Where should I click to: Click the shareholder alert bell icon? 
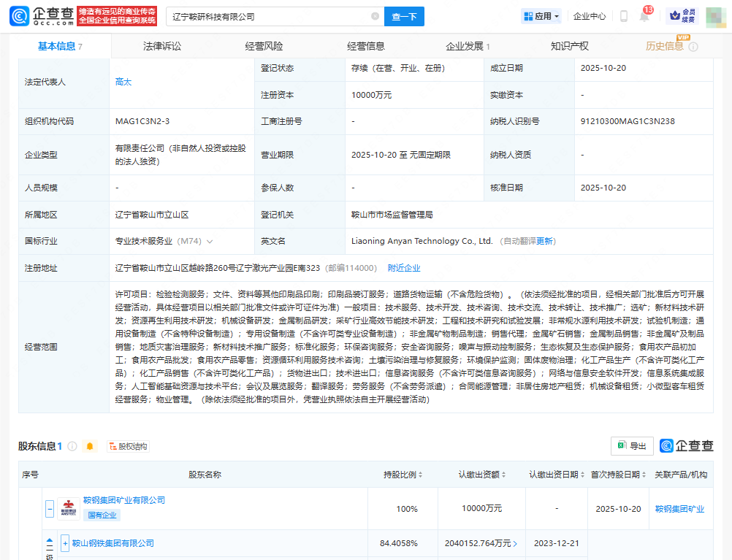91,446
